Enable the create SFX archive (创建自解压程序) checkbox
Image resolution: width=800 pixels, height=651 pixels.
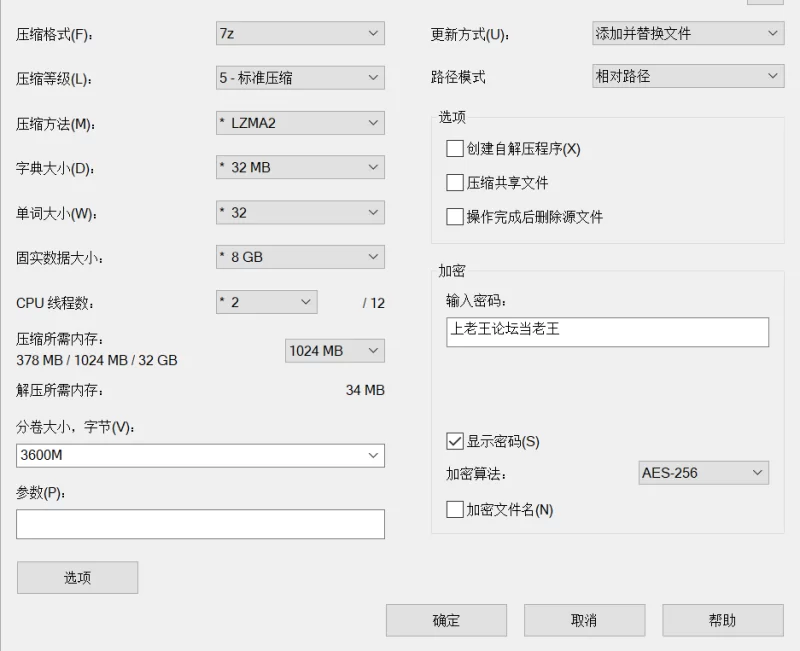(x=455, y=149)
